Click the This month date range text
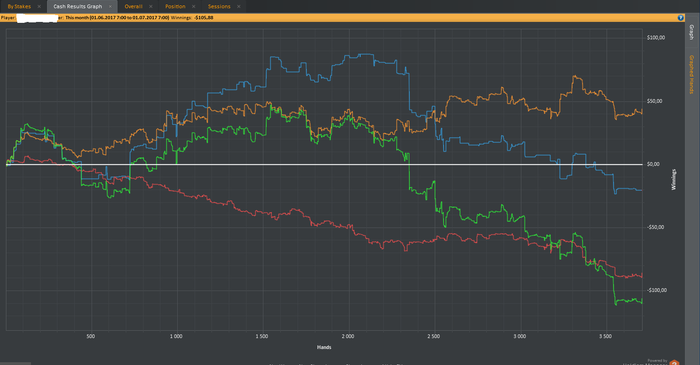Image resolution: width=700 pixels, height=365 pixels. click(x=117, y=18)
